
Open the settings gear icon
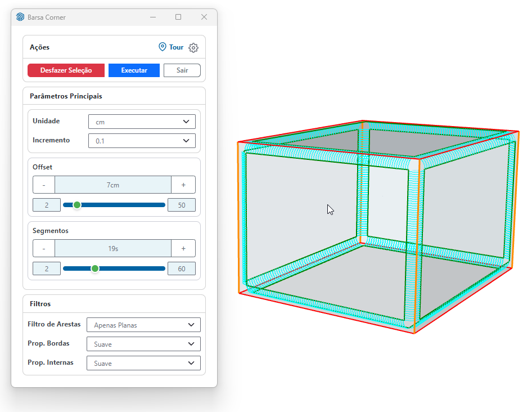click(193, 48)
